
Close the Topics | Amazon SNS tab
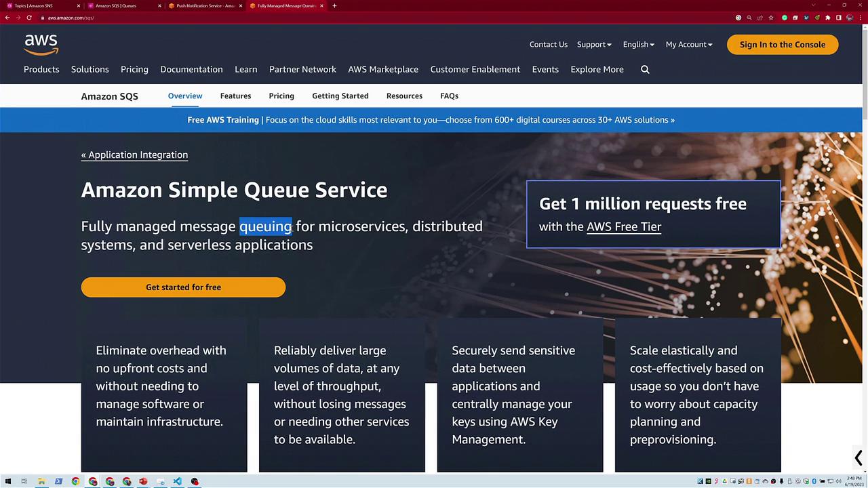[x=78, y=5]
